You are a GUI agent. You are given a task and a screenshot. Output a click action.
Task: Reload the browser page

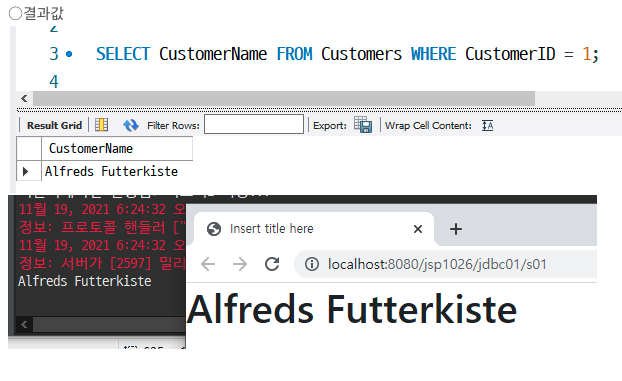272,264
